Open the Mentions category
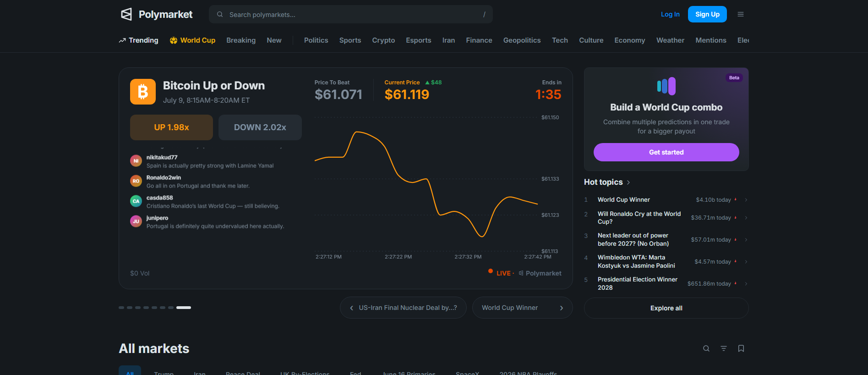 click(x=711, y=40)
